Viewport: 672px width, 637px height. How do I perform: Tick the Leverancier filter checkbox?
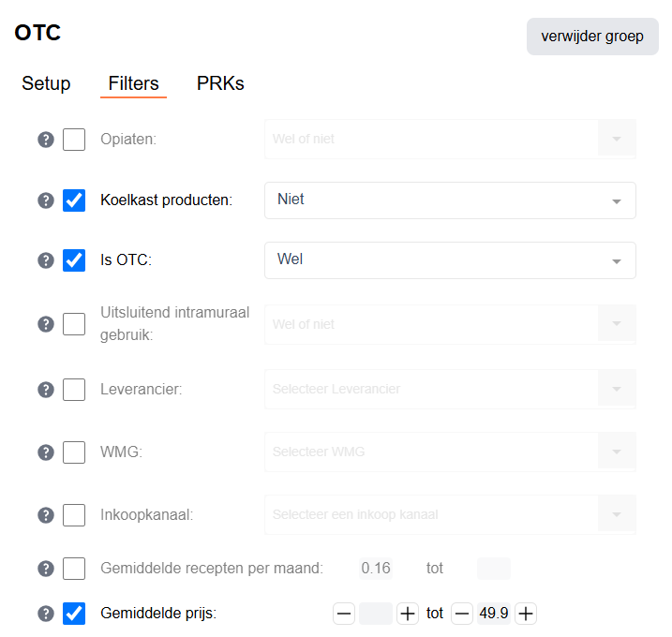point(74,389)
